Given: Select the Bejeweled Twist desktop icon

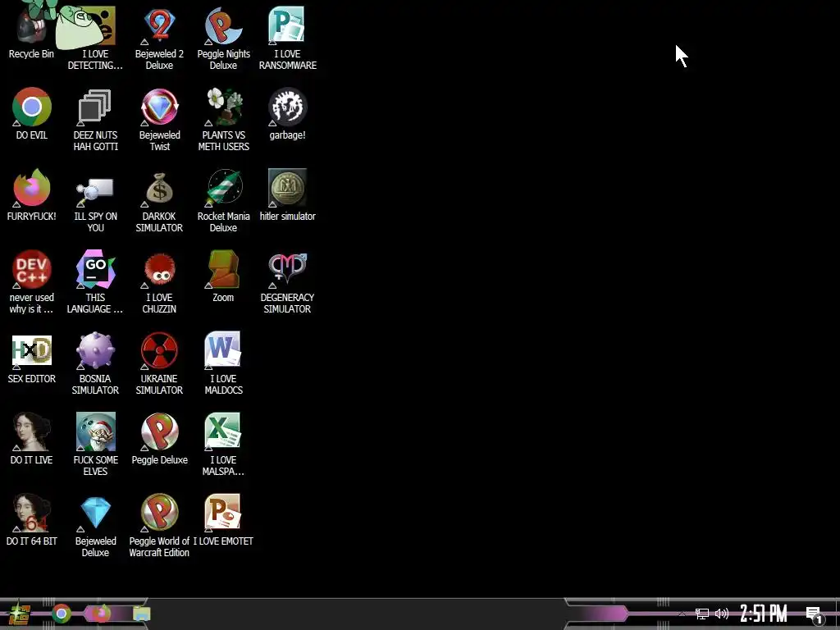Looking at the screenshot, I should (159, 107).
